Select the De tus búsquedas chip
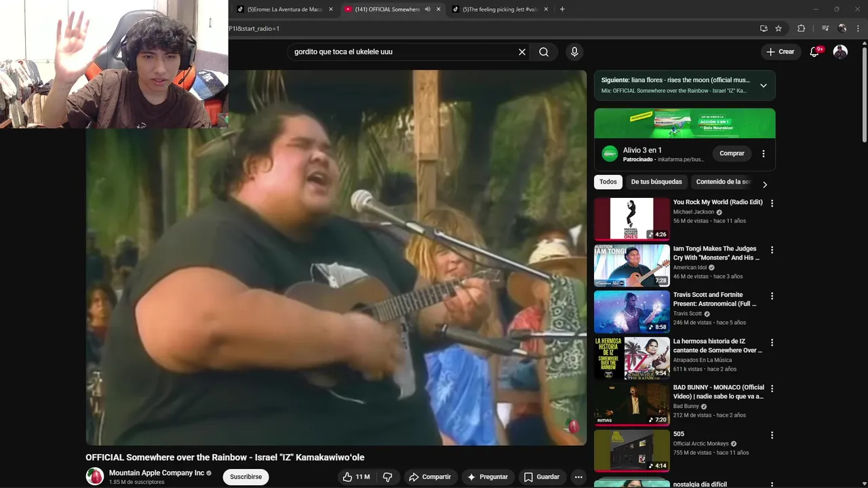 (656, 182)
